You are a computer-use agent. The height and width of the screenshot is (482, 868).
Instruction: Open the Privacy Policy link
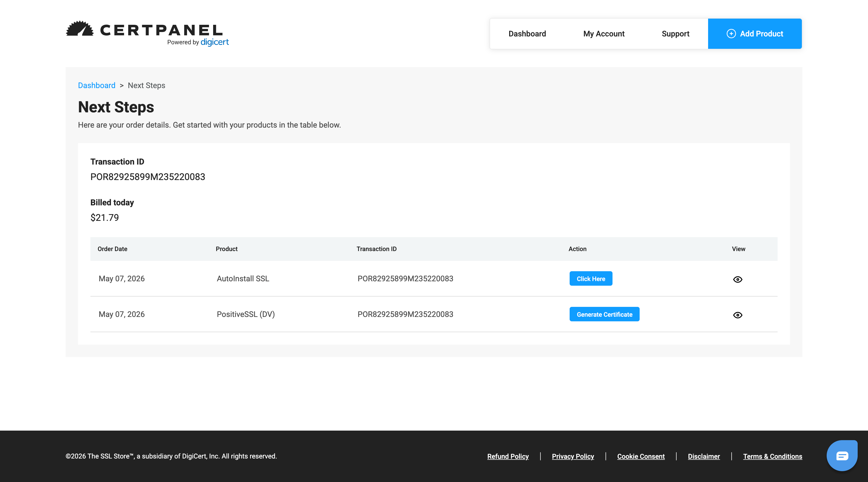[x=573, y=456]
